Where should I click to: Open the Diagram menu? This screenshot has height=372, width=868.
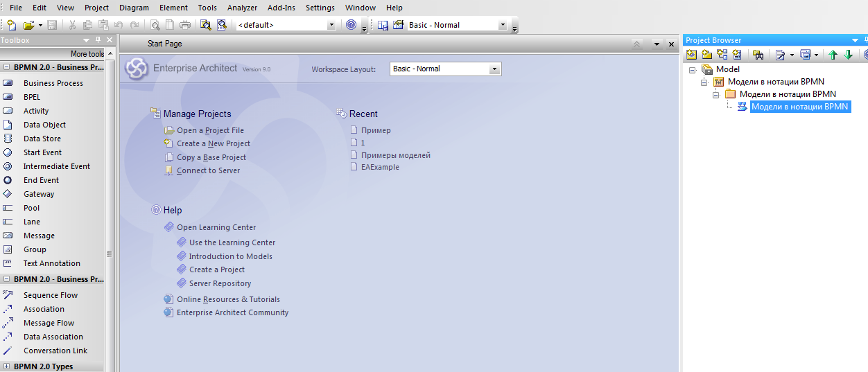tap(134, 8)
